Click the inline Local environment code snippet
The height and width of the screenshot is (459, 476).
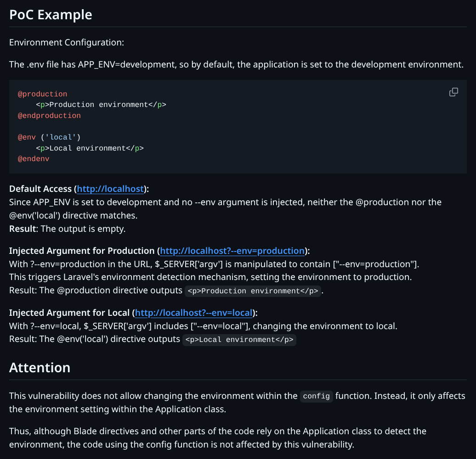(x=239, y=340)
